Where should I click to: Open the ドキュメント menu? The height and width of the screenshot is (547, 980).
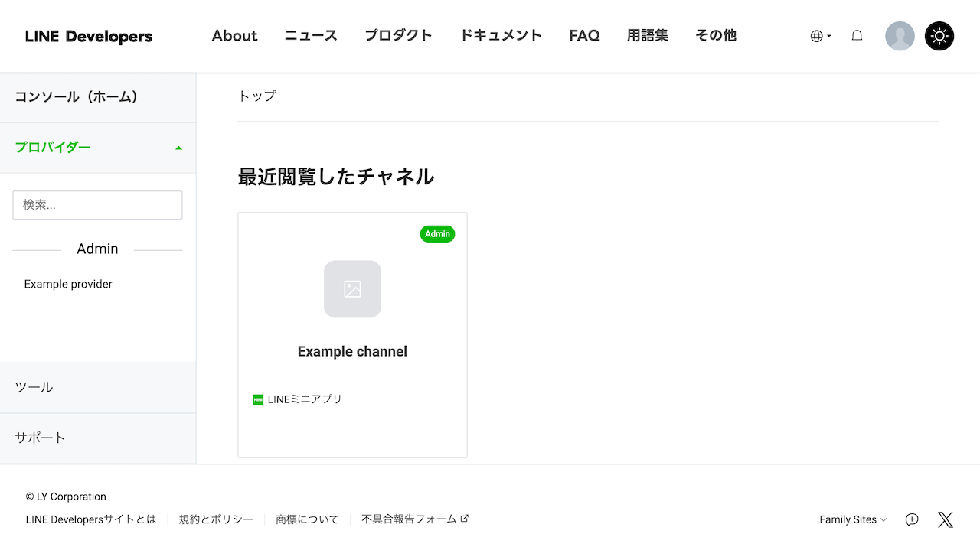click(501, 35)
